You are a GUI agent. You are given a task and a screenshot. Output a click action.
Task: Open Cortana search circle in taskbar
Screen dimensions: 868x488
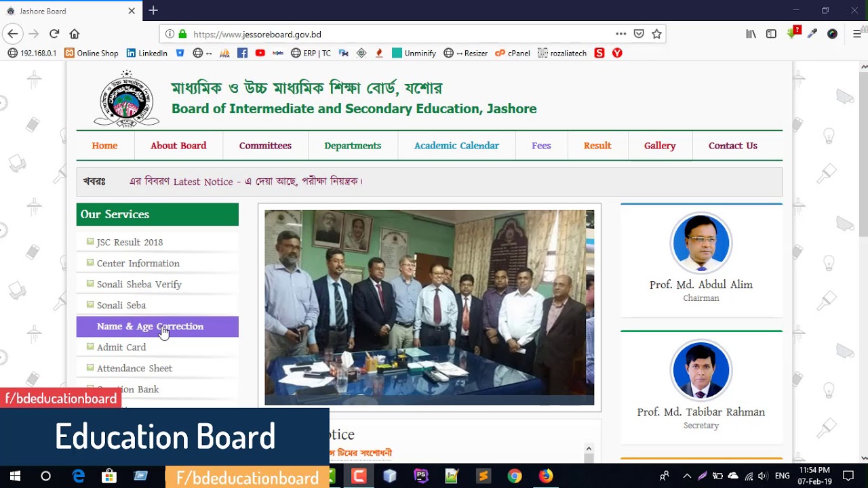click(45, 476)
